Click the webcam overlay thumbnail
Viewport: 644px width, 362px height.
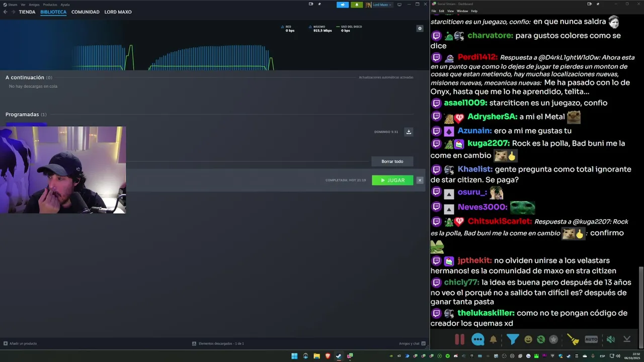pyautogui.click(x=63, y=170)
